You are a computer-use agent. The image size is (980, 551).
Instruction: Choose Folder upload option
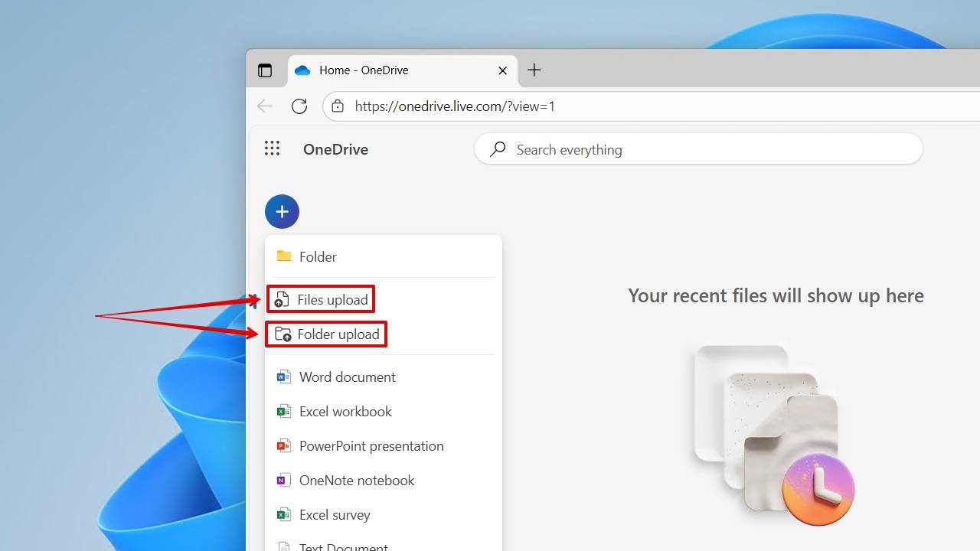(338, 334)
